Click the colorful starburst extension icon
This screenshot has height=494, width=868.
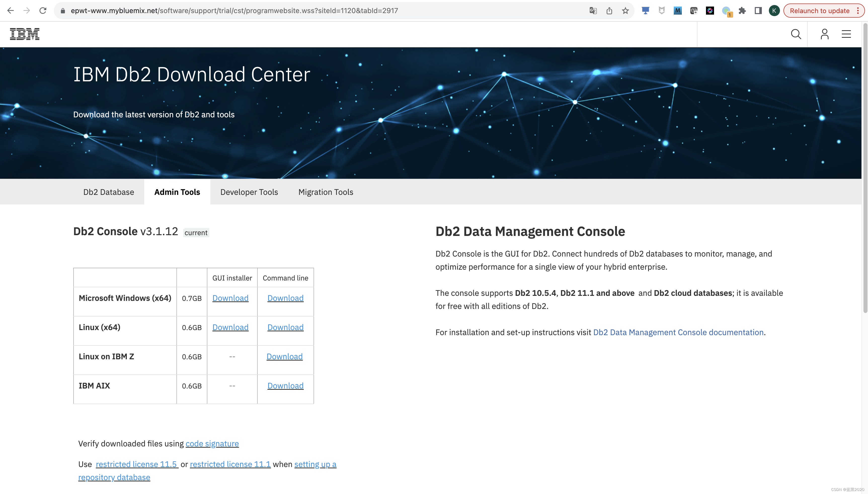point(710,11)
